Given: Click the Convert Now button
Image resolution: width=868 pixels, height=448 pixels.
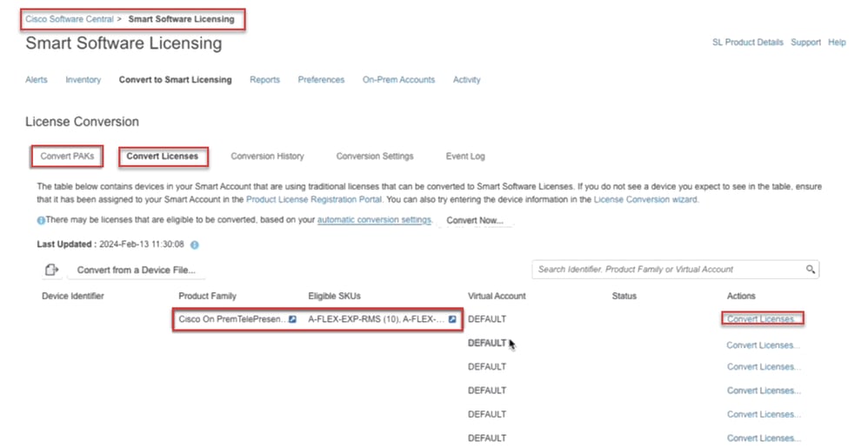Looking at the screenshot, I should tap(475, 220).
